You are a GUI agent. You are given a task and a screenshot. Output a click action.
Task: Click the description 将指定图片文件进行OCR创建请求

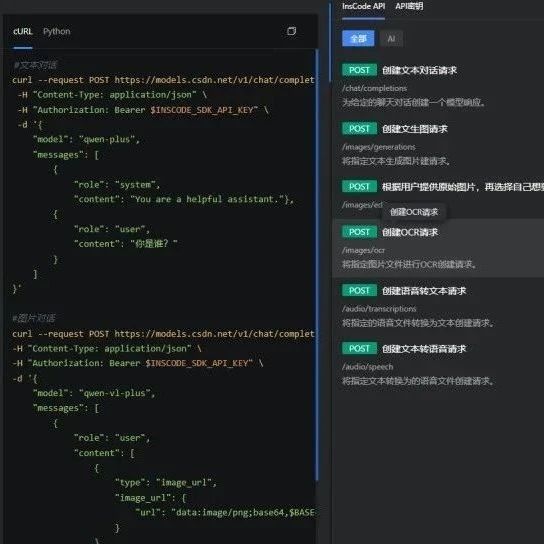click(409, 264)
